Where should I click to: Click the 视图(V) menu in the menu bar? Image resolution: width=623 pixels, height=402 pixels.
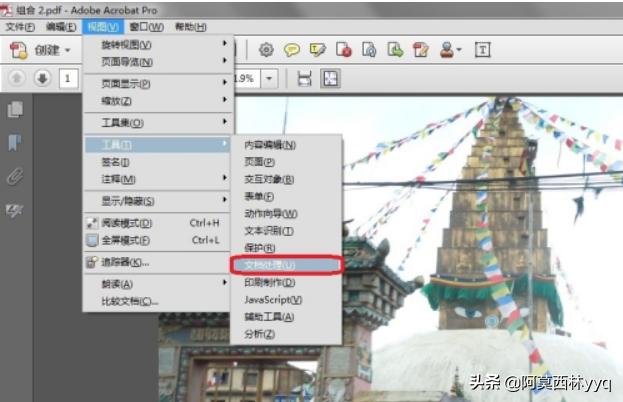click(103, 27)
